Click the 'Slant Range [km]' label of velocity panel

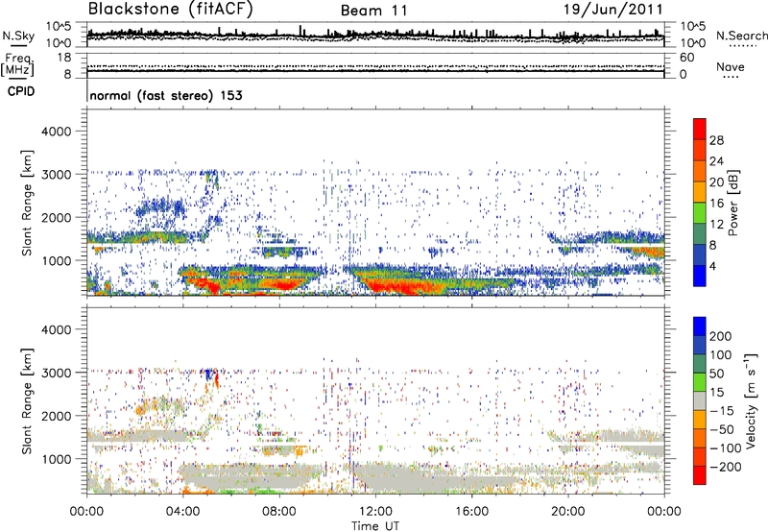point(27,400)
